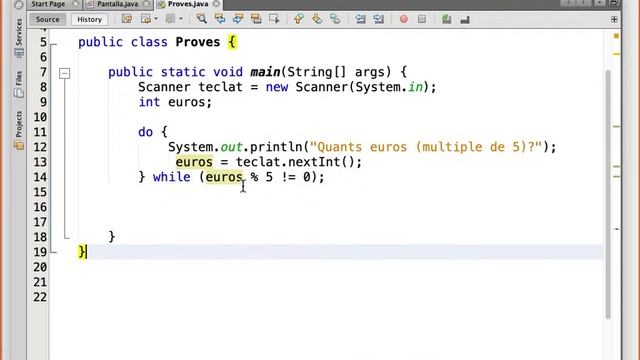Click top warning indicator in error stripe
This screenshot has height=360, width=640.
click(x=616, y=36)
